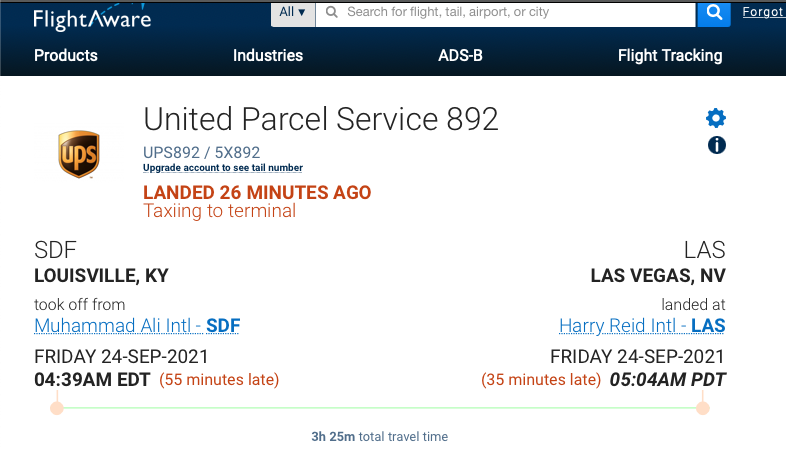Open the Products menu
Viewport: 786px width, 449px height.
click(66, 56)
